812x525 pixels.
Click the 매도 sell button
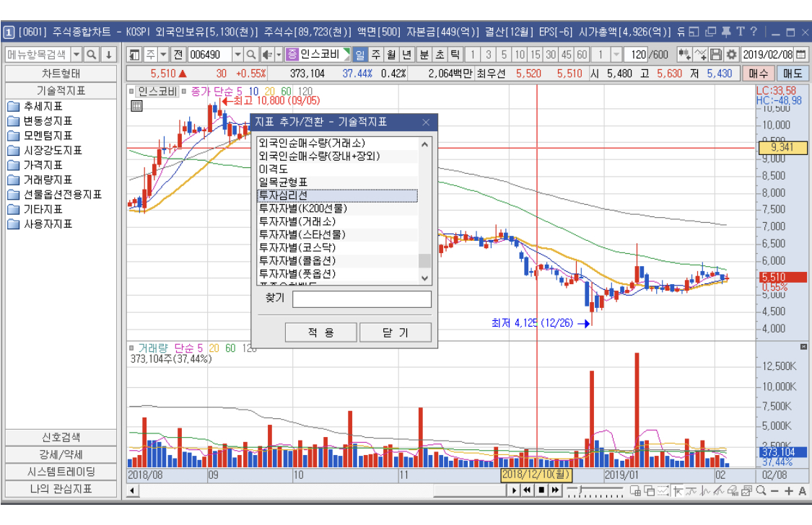click(793, 74)
